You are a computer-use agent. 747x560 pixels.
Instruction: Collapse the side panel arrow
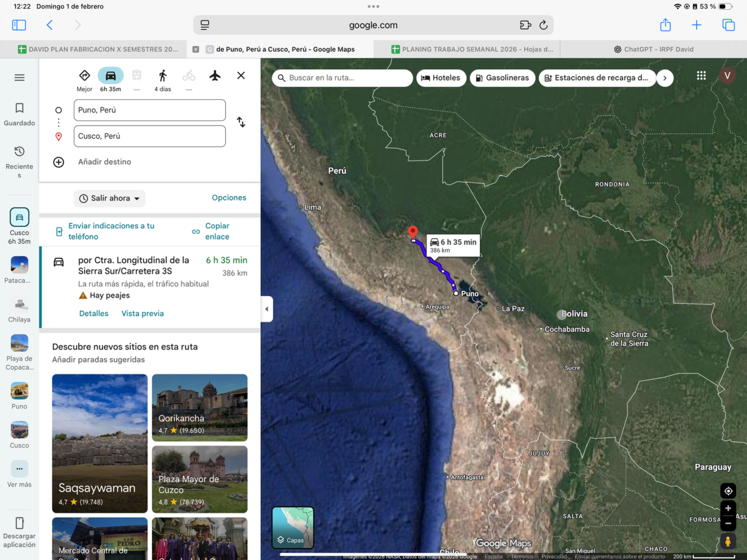tap(267, 309)
